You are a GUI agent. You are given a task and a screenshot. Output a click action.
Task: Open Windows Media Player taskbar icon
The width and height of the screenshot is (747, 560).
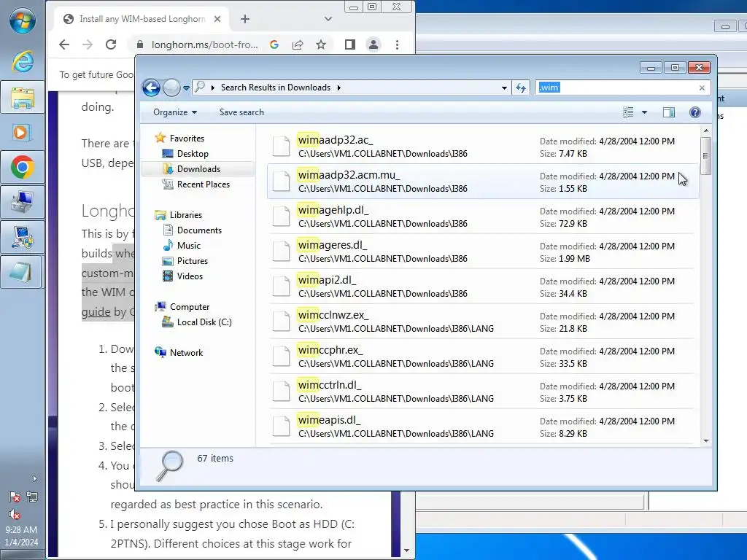[22, 133]
